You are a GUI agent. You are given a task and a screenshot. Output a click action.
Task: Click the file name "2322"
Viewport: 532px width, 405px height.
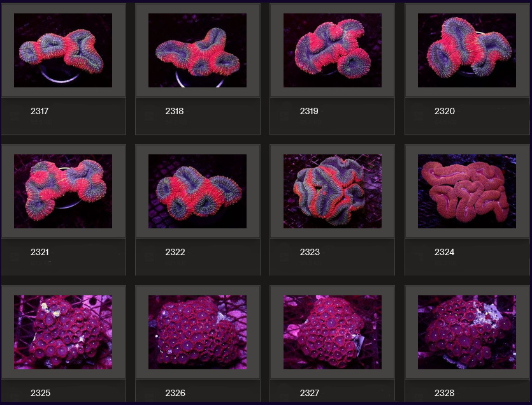[175, 252]
